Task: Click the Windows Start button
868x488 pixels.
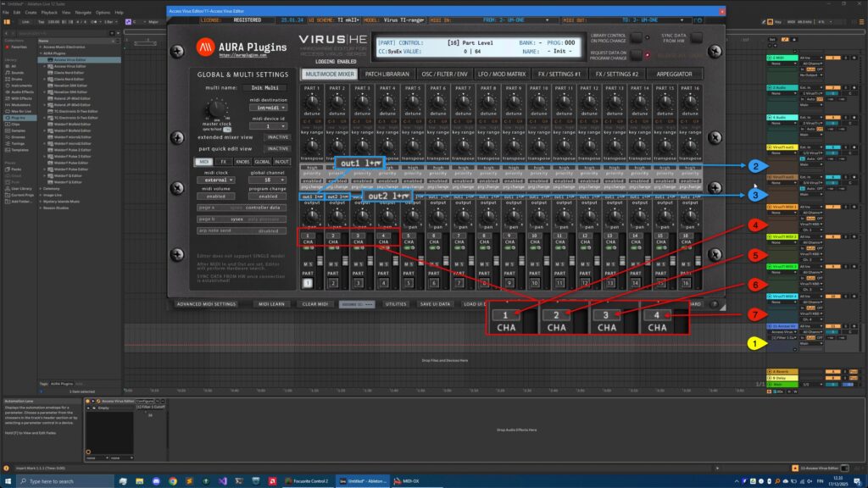Action: [10, 481]
